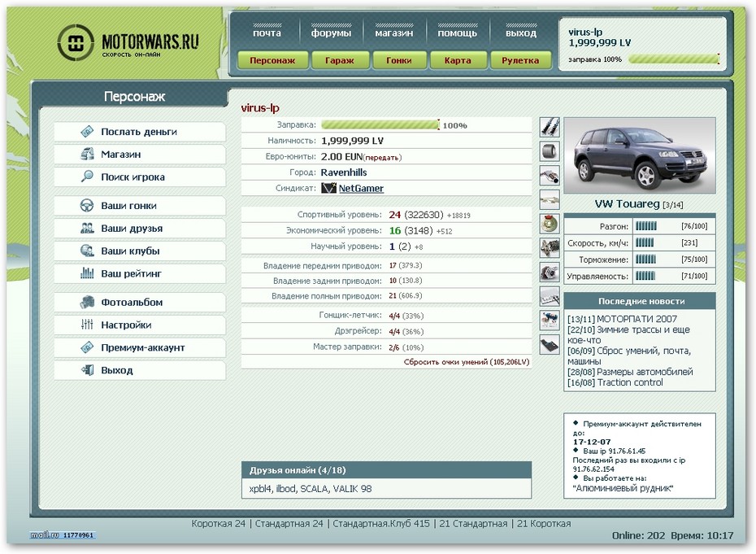This screenshot has height=554, width=756.
Task: Click the magnifier icon beside Поиск игрока
Action: coord(87,177)
